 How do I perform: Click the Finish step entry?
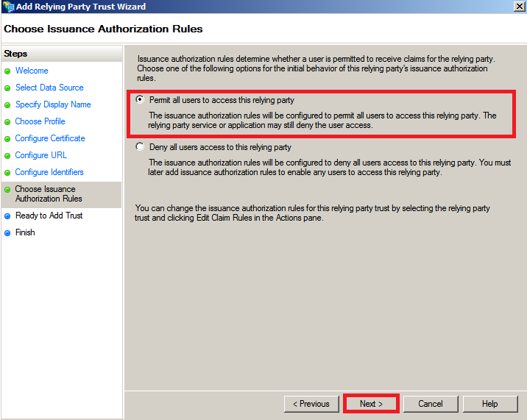25,232
